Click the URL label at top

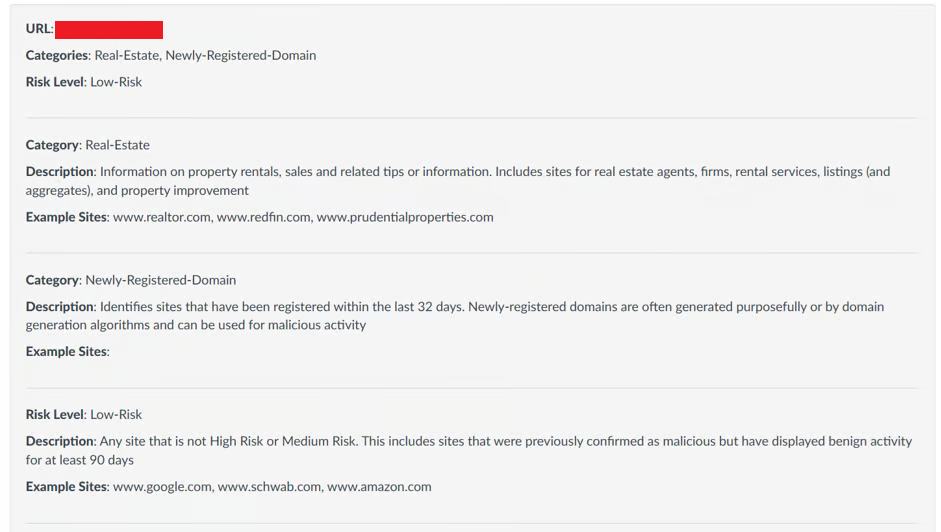tap(40, 29)
